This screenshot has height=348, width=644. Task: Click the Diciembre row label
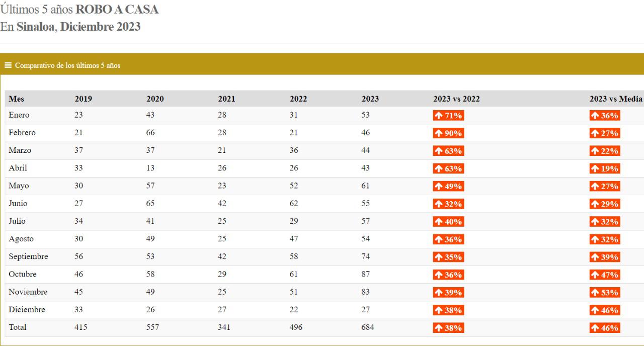(x=27, y=310)
